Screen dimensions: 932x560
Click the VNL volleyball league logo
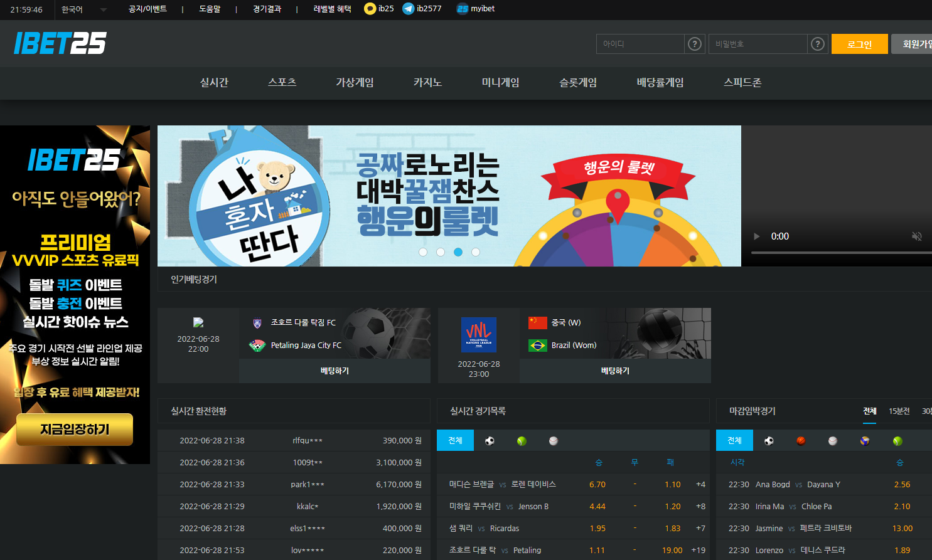pyautogui.click(x=479, y=335)
